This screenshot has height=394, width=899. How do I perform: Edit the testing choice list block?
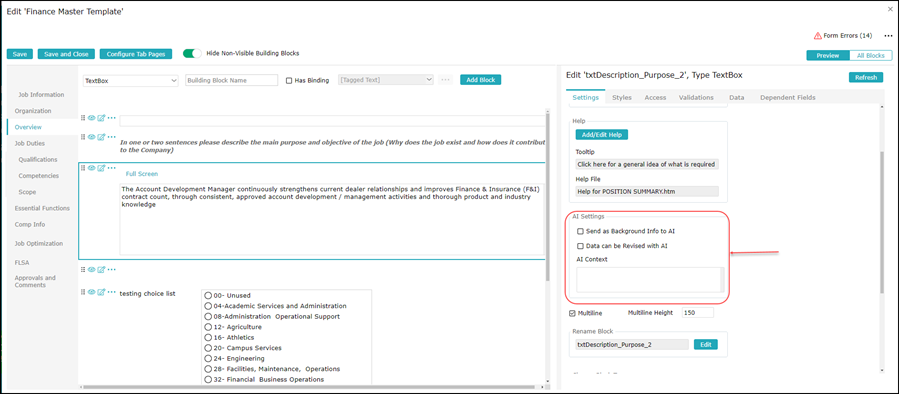point(101,292)
